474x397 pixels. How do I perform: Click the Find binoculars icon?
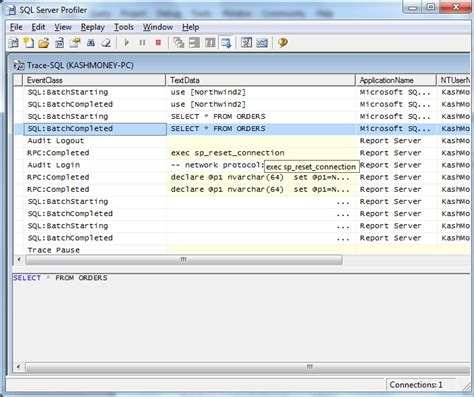pyautogui.click(x=91, y=43)
